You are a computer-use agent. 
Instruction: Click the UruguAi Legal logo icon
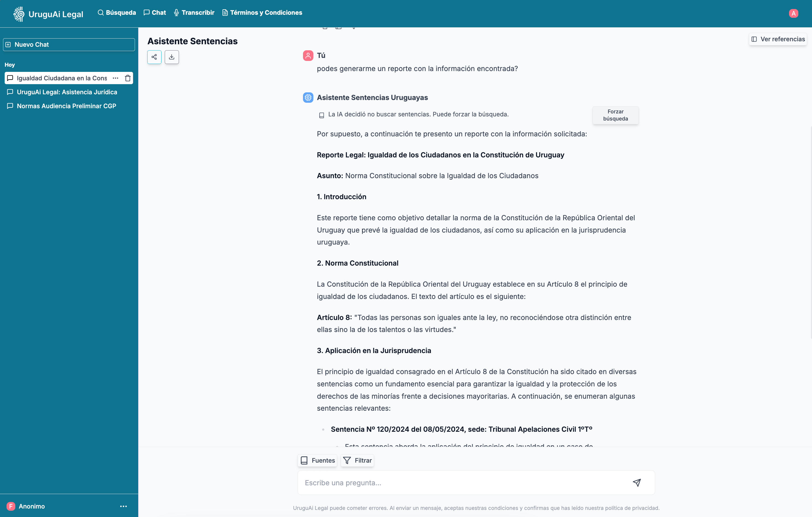click(18, 13)
